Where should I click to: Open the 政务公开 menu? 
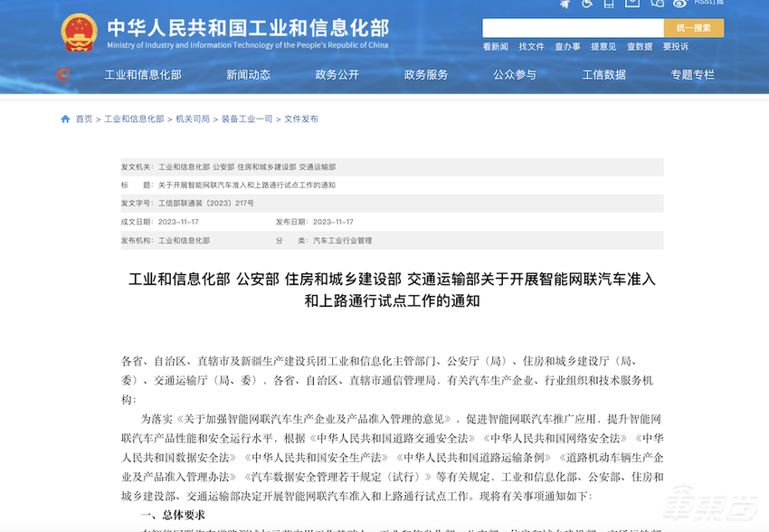[x=336, y=75]
